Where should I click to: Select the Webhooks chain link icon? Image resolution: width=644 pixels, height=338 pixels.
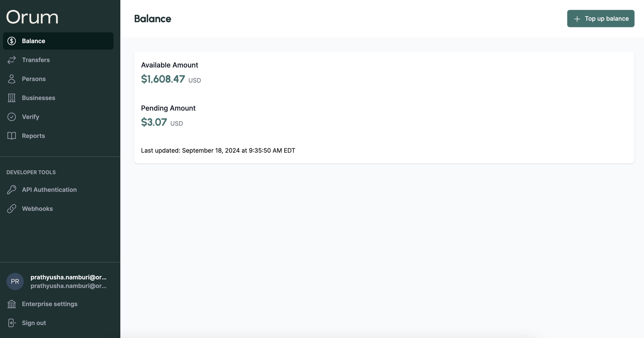(12, 209)
